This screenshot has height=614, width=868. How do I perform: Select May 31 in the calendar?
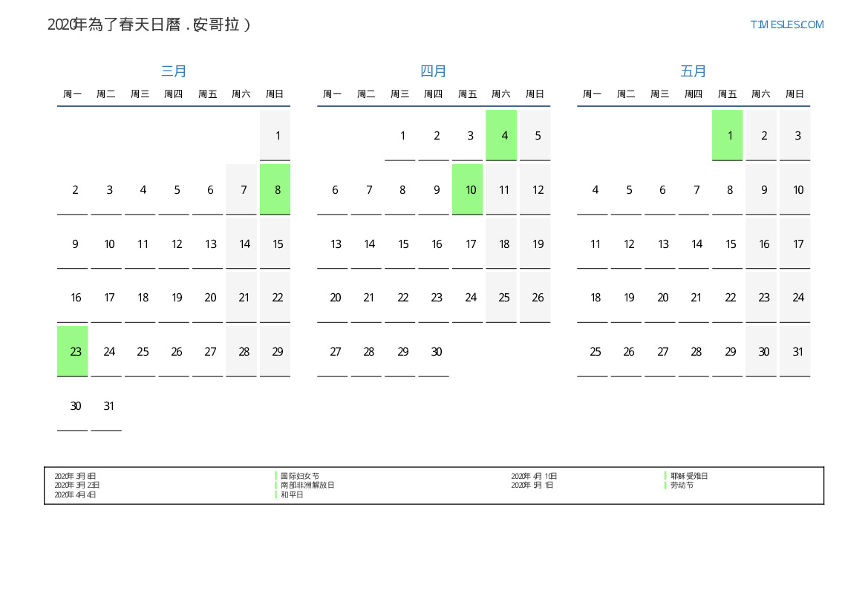tap(797, 352)
